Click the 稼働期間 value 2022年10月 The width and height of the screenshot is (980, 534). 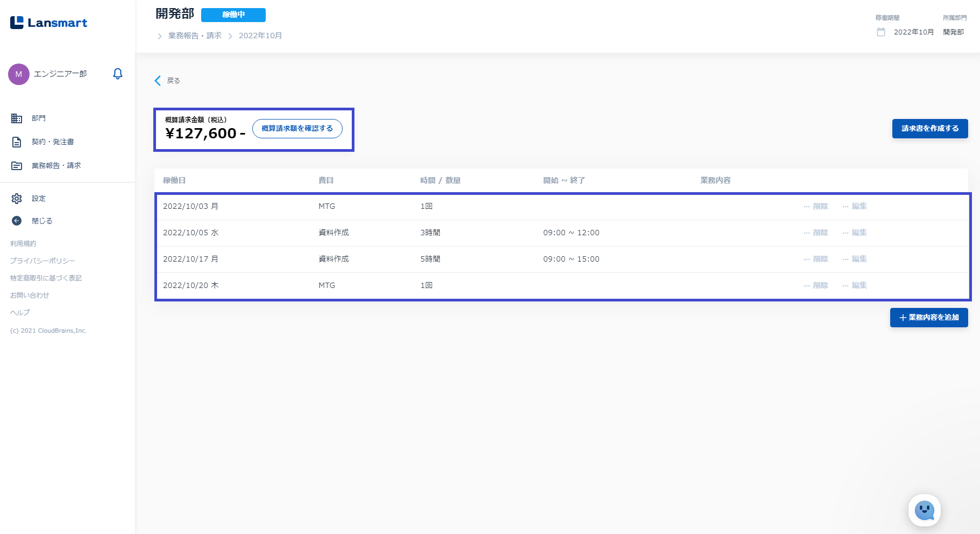pos(914,32)
